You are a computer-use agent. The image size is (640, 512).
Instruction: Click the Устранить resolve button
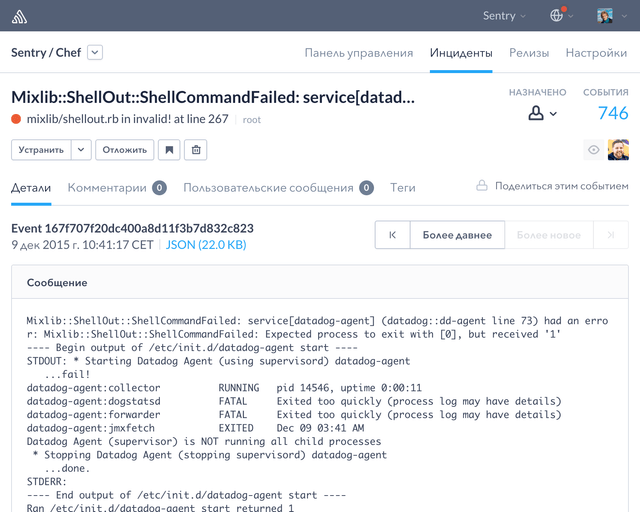tap(41, 150)
